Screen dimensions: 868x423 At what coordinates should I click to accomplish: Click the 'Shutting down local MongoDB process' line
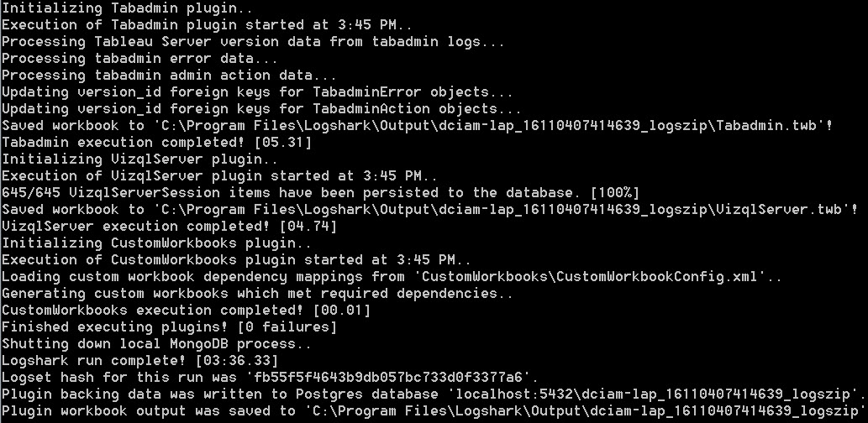[156, 343]
